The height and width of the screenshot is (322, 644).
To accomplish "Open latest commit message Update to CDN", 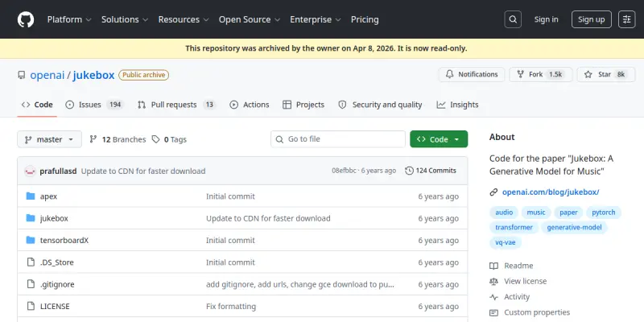I will click(143, 171).
